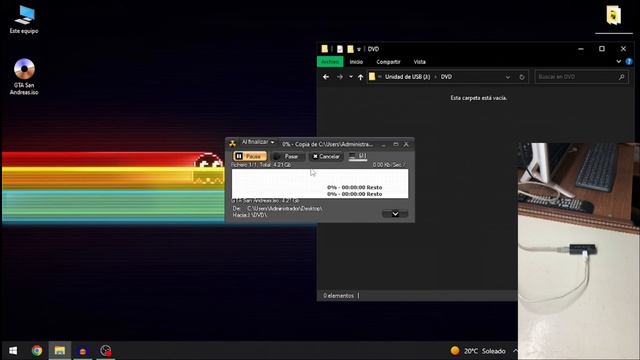Go forward using Explorer forward arrow
This screenshot has width=640, height=360.
[340, 77]
